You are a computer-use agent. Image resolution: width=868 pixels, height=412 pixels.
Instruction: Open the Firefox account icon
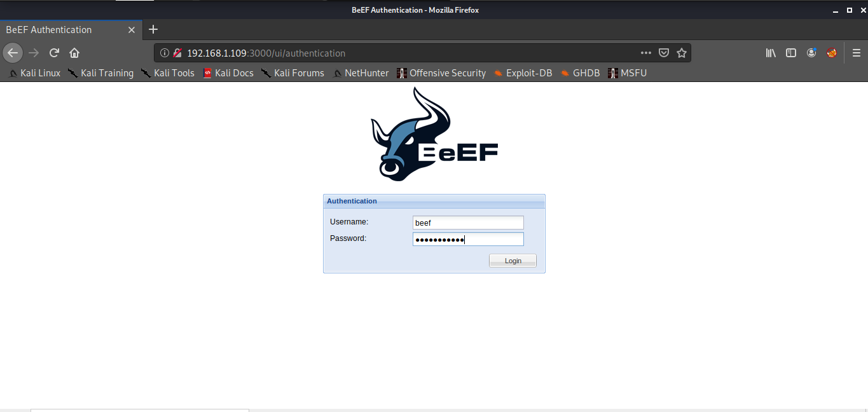pos(811,53)
